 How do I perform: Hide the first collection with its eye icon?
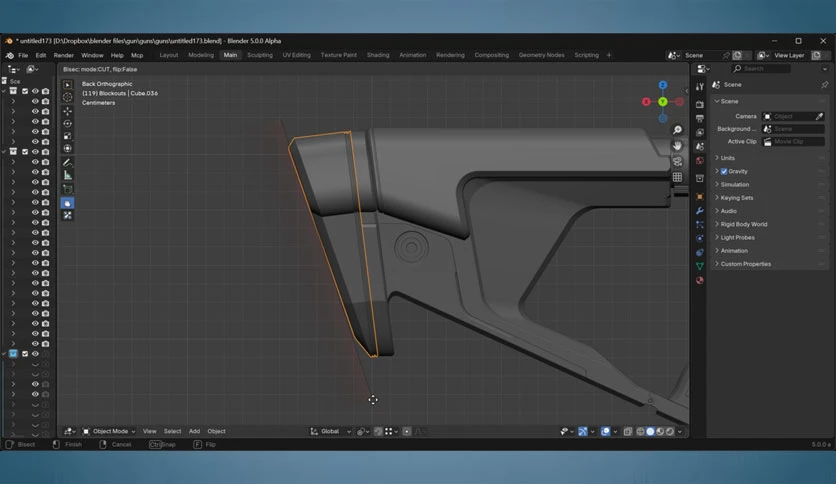35,91
